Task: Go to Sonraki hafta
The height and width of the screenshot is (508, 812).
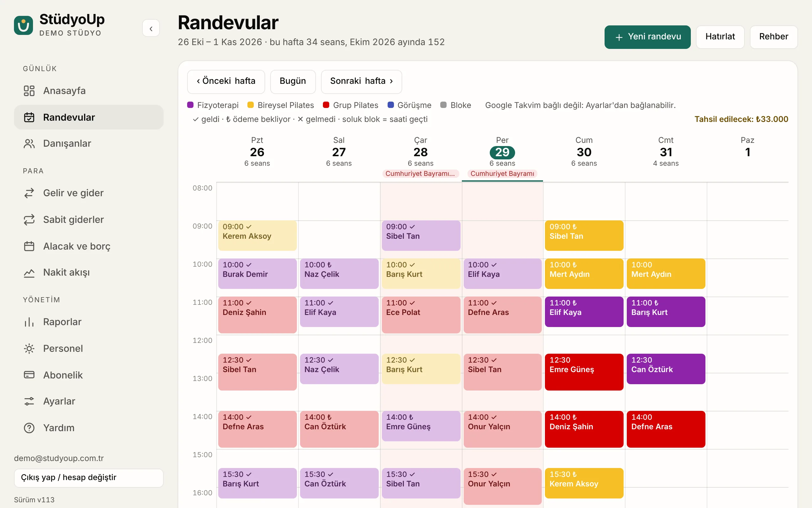Action: [x=361, y=82]
